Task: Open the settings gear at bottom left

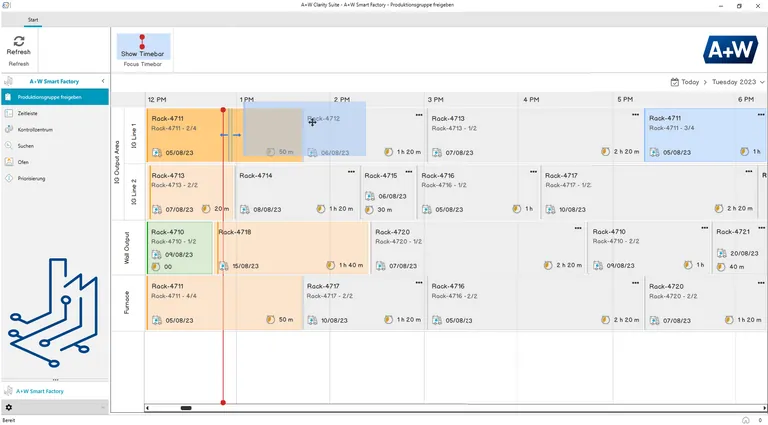Action: [9, 407]
